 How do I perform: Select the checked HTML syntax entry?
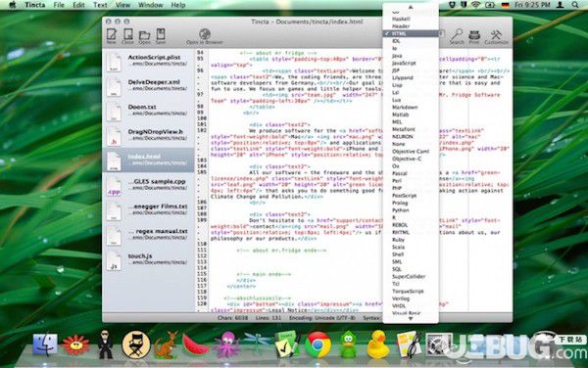click(411, 33)
